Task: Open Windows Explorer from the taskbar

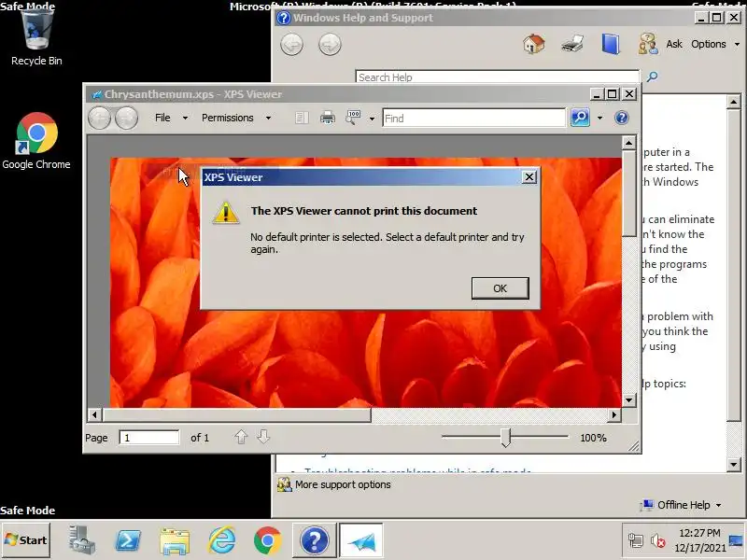Action: click(x=175, y=541)
